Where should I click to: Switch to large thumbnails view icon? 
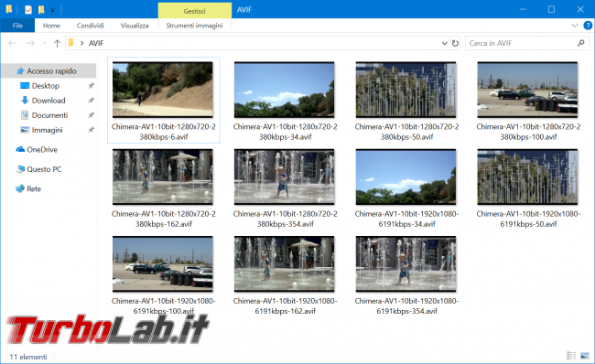[x=585, y=356]
